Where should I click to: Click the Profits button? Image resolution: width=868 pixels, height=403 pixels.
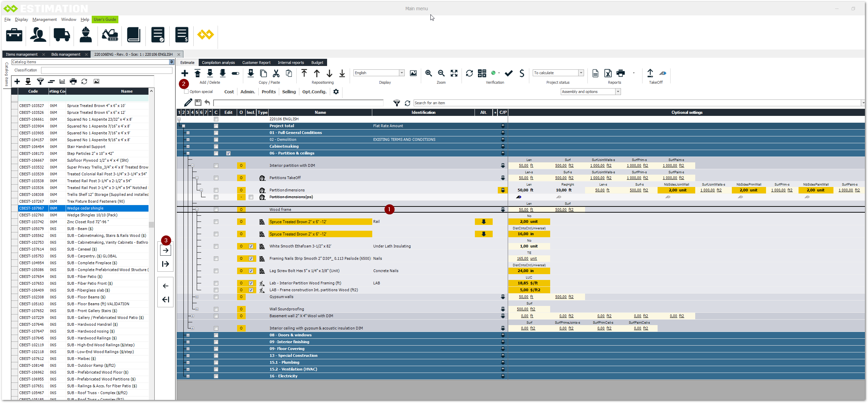pyautogui.click(x=269, y=92)
